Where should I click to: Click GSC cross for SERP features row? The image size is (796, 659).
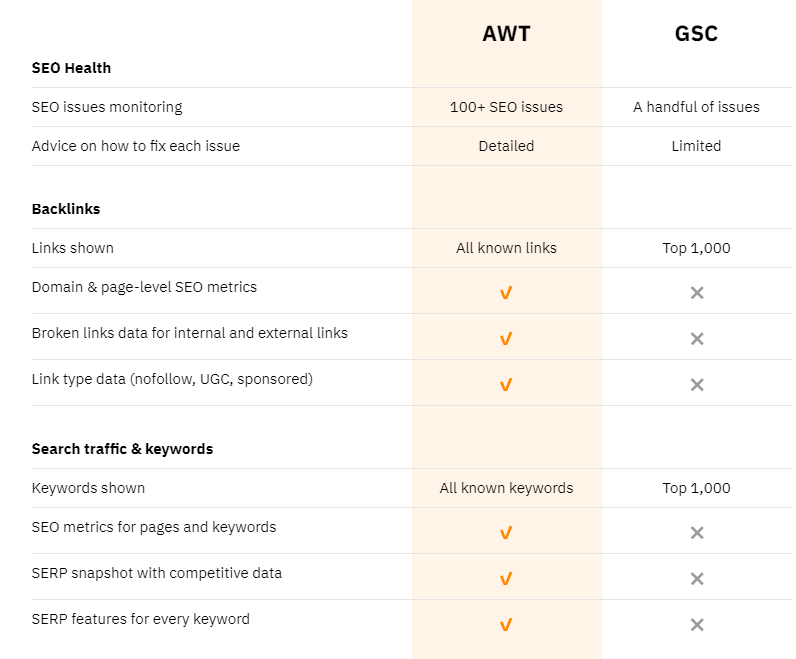click(x=697, y=625)
